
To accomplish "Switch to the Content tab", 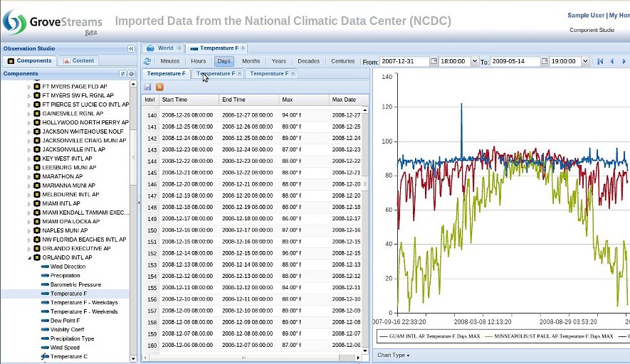I will pos(78,61).
